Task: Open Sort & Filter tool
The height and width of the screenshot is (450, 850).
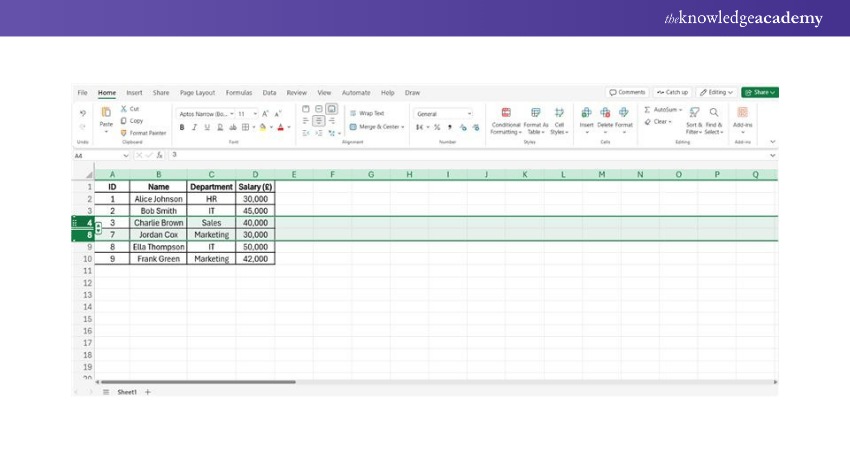Action: pos(693,113)
